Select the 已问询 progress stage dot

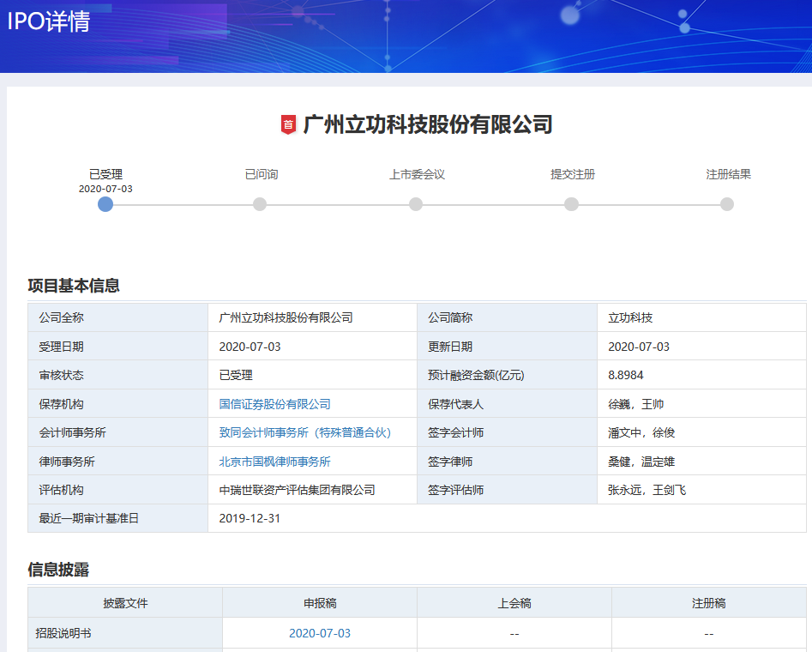tap(260, 204)
